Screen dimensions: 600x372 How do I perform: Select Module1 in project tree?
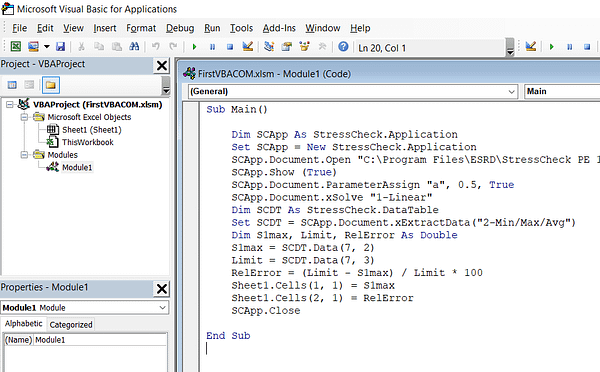click(x=77, y=167)
